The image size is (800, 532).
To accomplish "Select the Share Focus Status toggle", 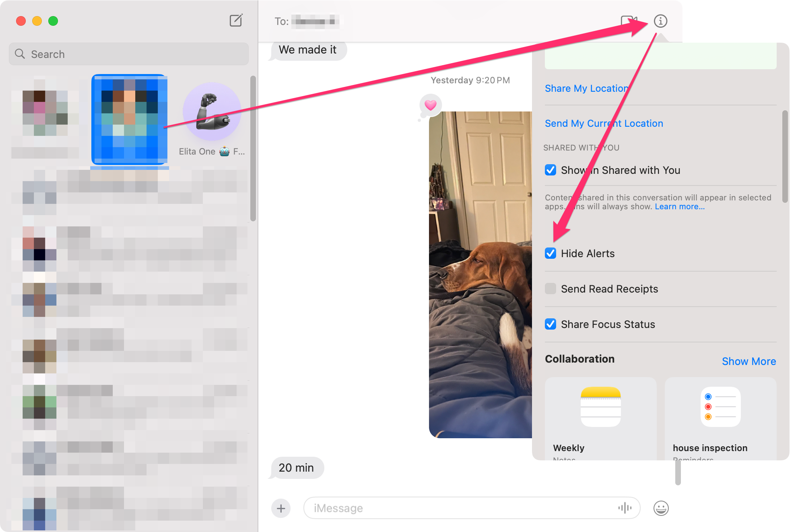I will tap(551, 324).
